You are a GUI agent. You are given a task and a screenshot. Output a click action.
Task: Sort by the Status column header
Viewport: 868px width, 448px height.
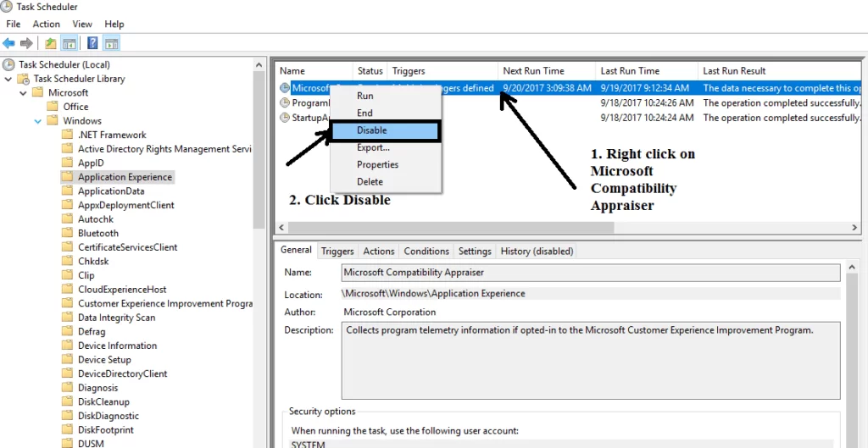click(x=370, y=71)
